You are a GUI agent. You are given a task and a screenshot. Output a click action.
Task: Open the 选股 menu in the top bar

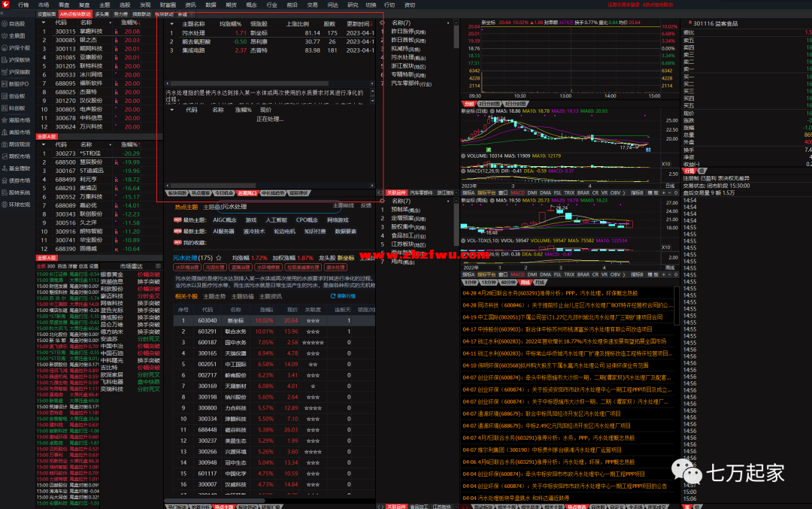click(x=125, y=5)
